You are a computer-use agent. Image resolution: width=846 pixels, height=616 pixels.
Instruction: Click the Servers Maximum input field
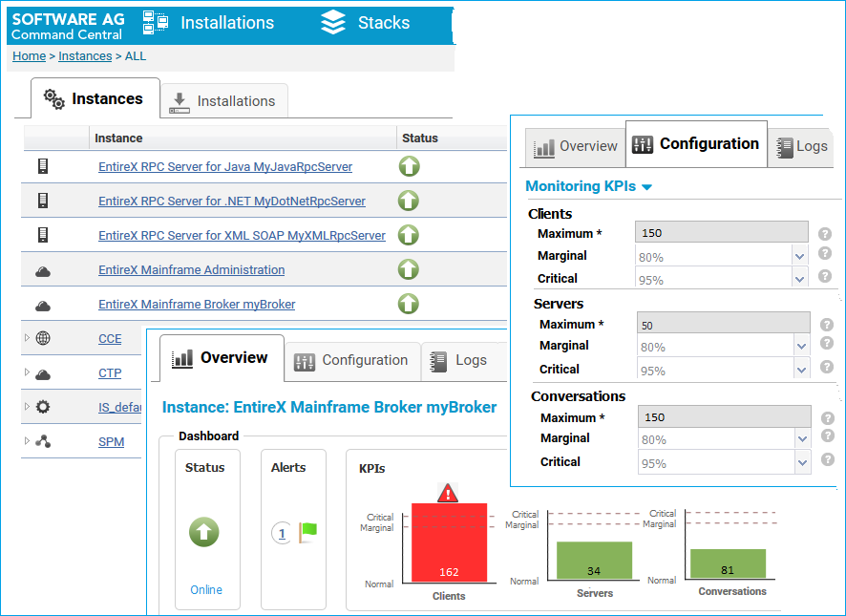coord(724,323)
